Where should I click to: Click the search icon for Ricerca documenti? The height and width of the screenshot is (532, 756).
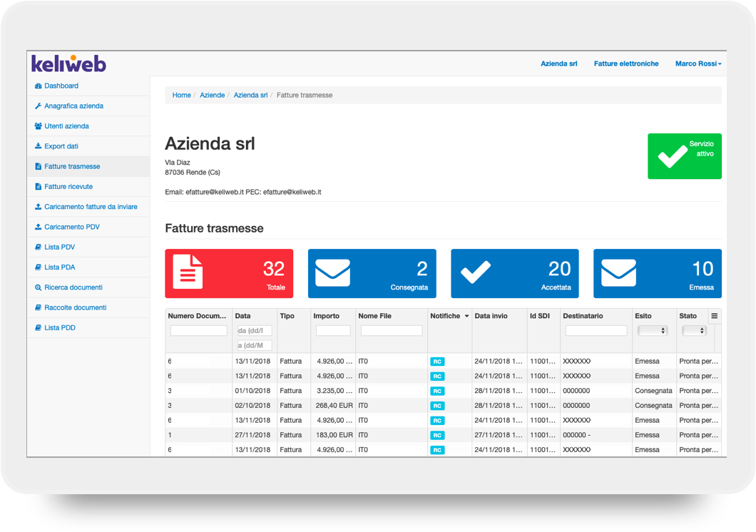[x=38, y=287]
